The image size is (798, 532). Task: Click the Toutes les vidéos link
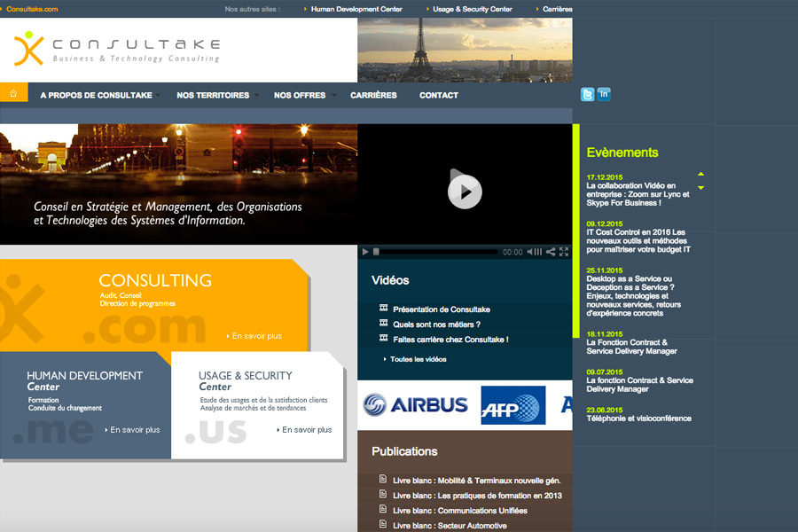tap(418, 359)
